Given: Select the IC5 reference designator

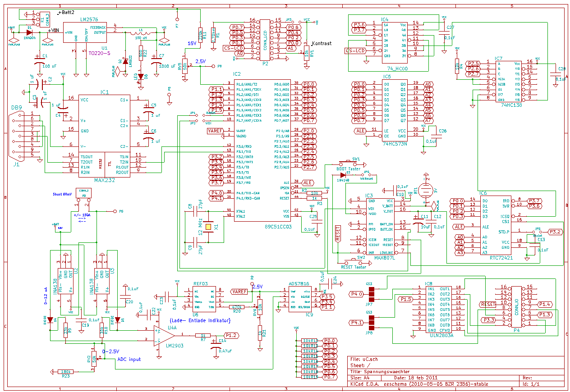Looking at the screenshot, I should 387,77.
